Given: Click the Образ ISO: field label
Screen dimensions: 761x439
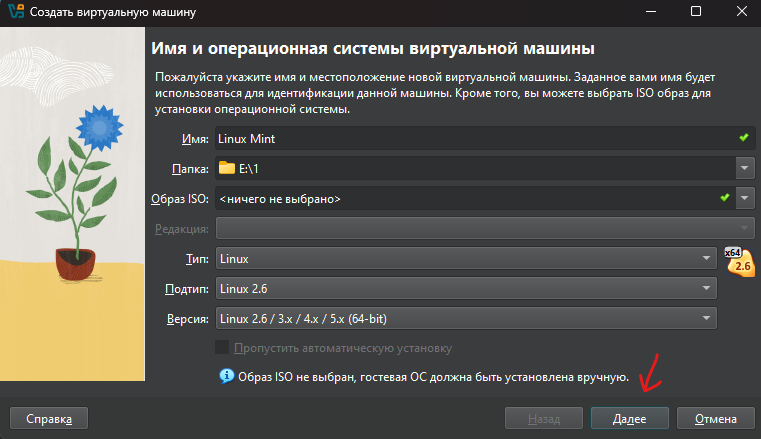Looking at the screenshot, I should [180, 199].
